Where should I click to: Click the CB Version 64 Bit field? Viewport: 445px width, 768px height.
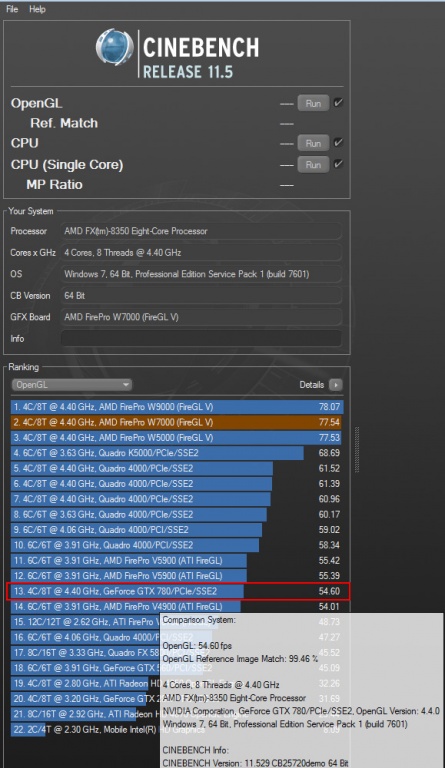(201, 295)
